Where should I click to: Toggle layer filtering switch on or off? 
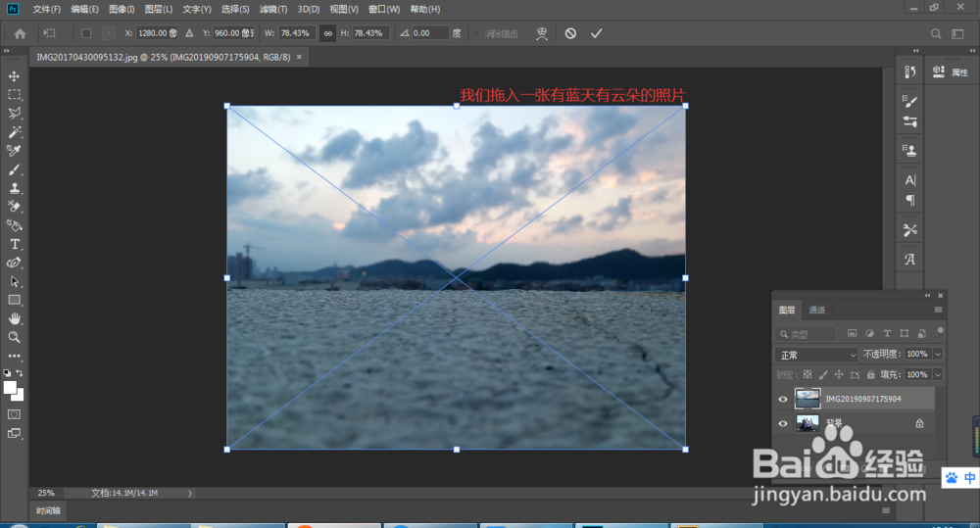940,332
